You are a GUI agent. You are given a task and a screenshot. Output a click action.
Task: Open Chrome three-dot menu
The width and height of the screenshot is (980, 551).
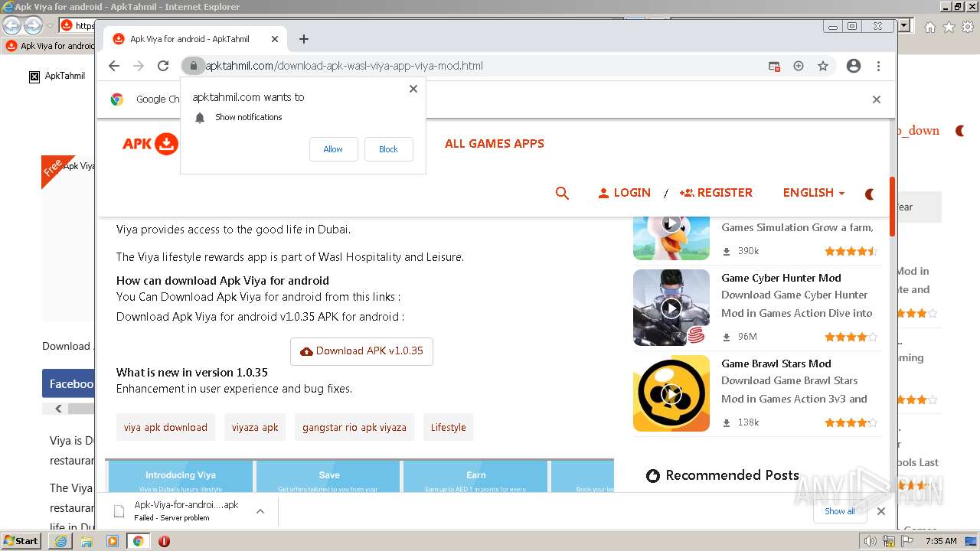pyautogui.click(x=879, y=66)
